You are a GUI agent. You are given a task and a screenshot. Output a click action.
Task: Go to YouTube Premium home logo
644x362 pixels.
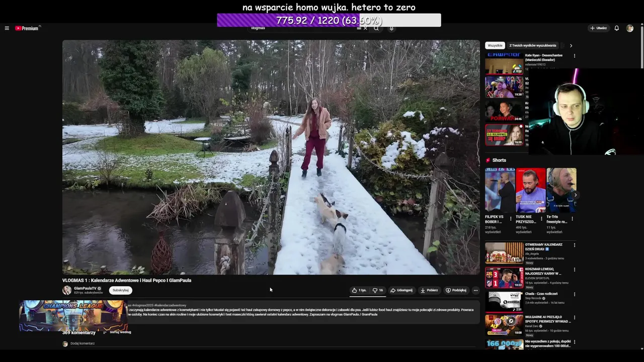tap(27, 28)
